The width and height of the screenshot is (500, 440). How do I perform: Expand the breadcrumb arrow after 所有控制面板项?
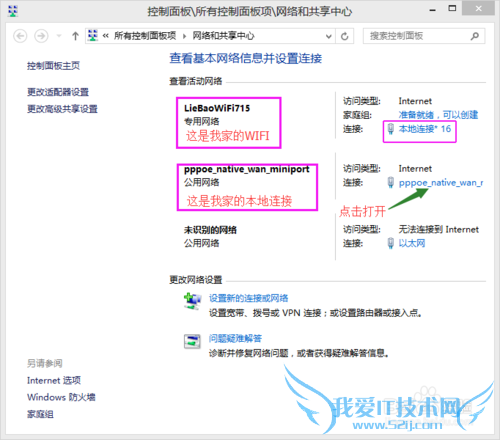(184, 36)
